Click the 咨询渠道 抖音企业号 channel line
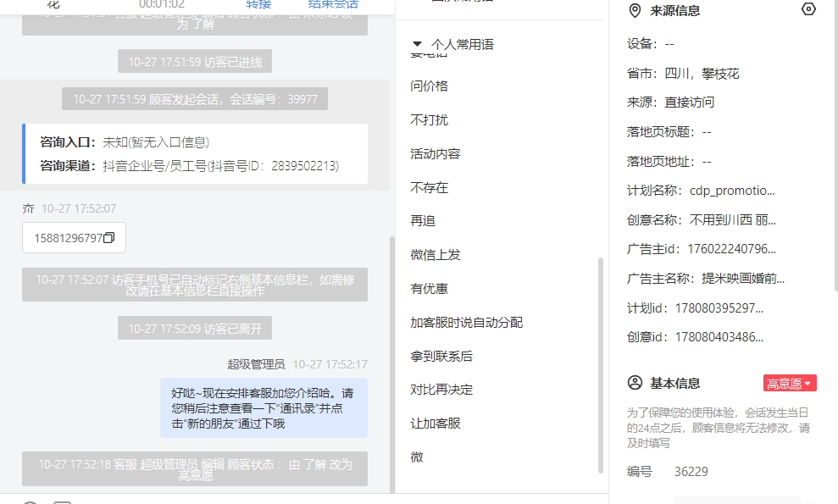The width and height of the screenshot is (838, 504). tap(189, 166)
